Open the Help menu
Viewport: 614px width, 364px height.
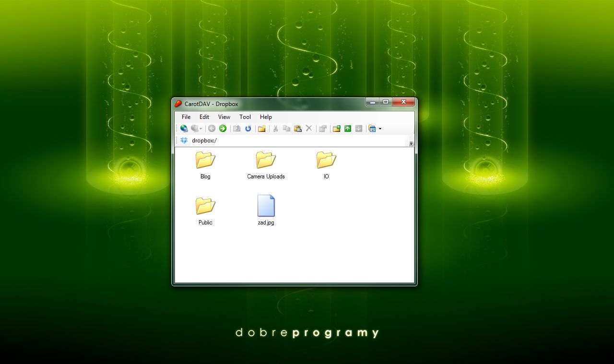pyautogui.click(x=266, y=117)
